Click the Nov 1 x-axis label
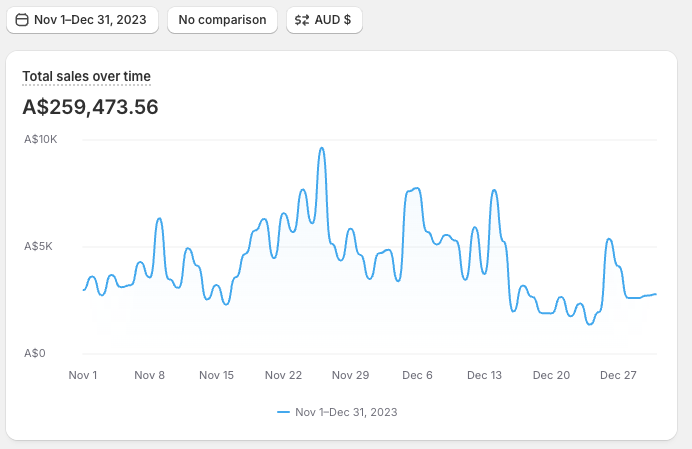The image size is (692, 449). point(83,375)
